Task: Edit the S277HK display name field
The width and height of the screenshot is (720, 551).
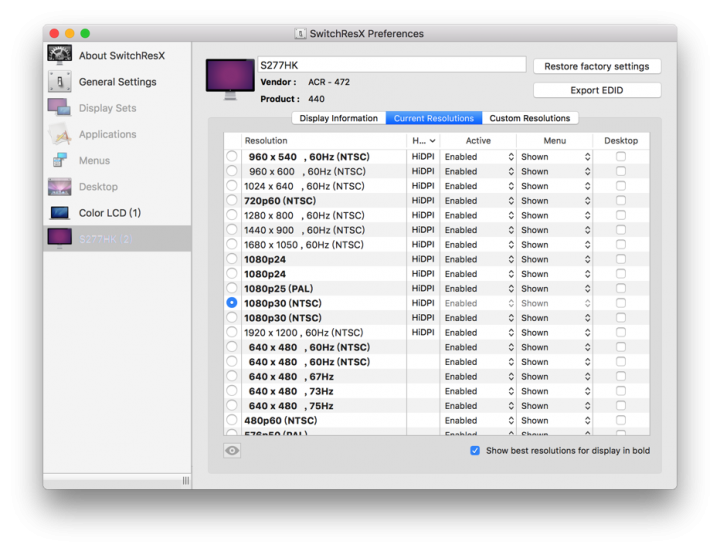Action: coord(392,65)
